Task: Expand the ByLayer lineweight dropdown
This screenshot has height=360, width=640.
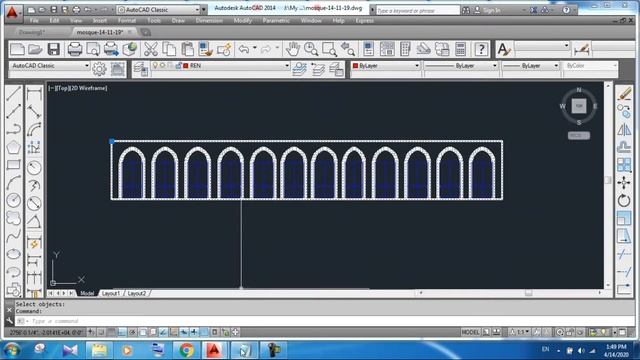Action: (x=556, y=65)
